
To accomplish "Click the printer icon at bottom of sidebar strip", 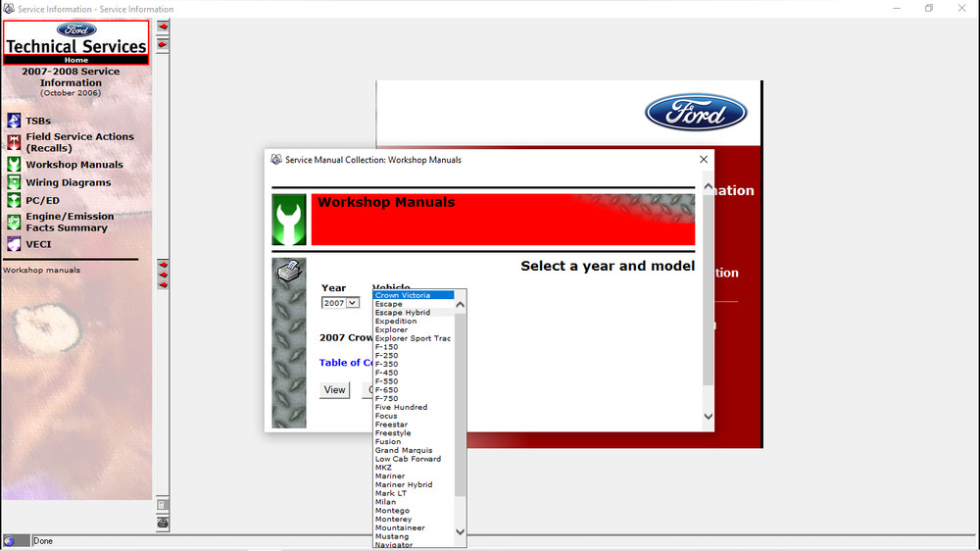I will coord(163,523).
